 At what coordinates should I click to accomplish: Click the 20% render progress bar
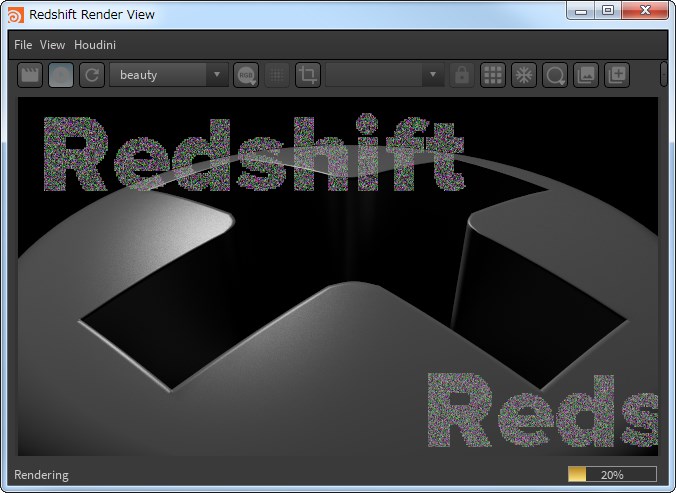click(612, 474)
